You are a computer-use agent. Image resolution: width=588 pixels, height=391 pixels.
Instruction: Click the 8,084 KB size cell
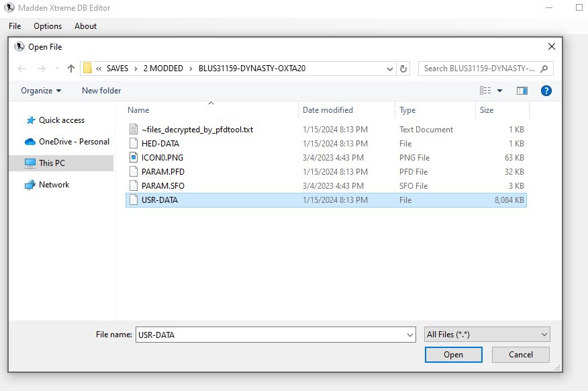pos(509,200)
